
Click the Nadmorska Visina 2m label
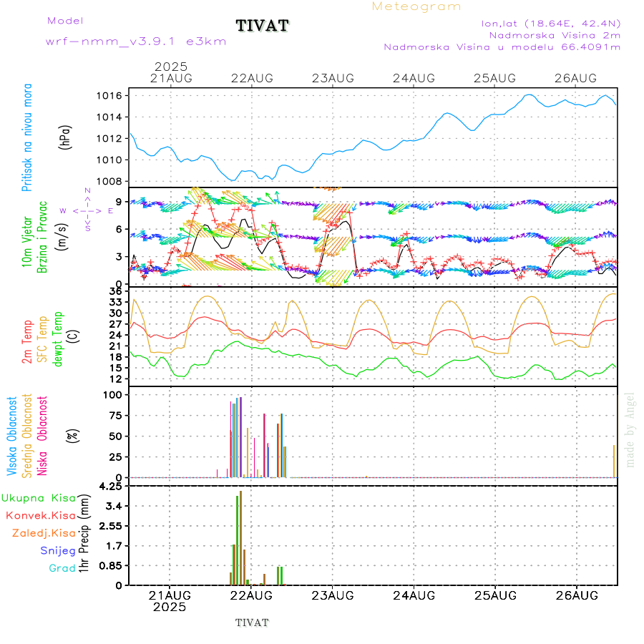pyautogui.click(x=554, y=34)
